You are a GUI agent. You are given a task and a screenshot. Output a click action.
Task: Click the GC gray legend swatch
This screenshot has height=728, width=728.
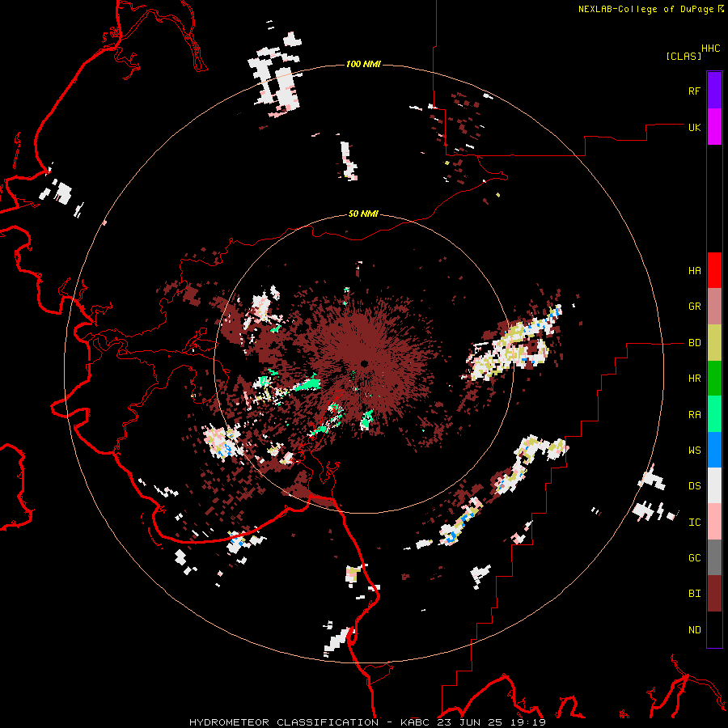click(714, 557)
